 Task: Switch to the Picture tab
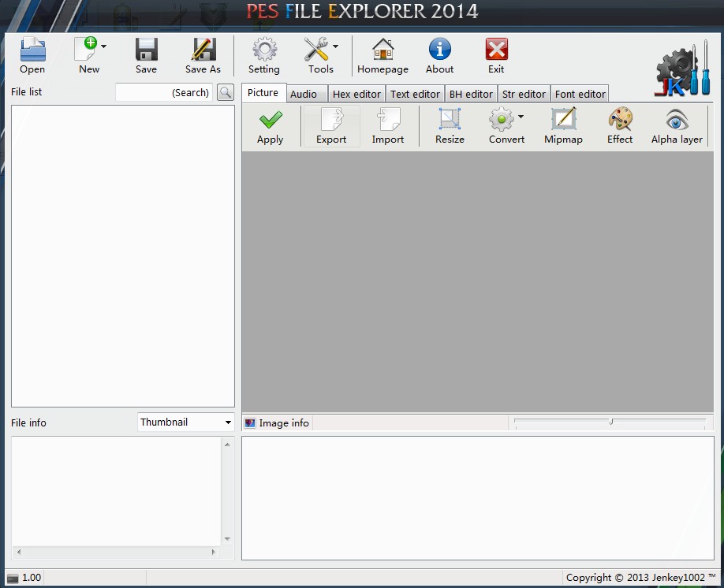pyautogui.click(x=263, y=93)
